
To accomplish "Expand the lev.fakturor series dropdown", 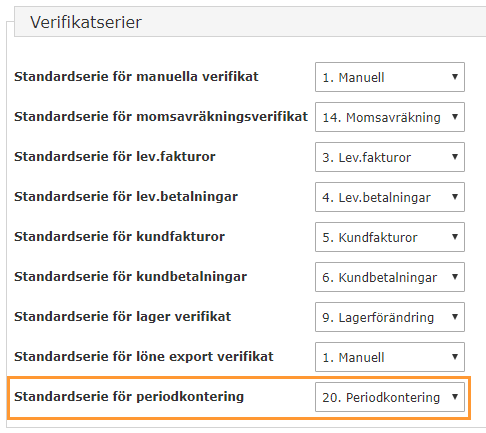I will (x=390, y=157).
